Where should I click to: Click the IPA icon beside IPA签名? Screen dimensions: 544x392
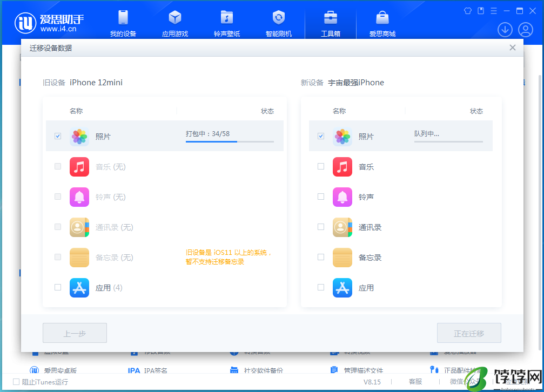(x=134, y=370)
